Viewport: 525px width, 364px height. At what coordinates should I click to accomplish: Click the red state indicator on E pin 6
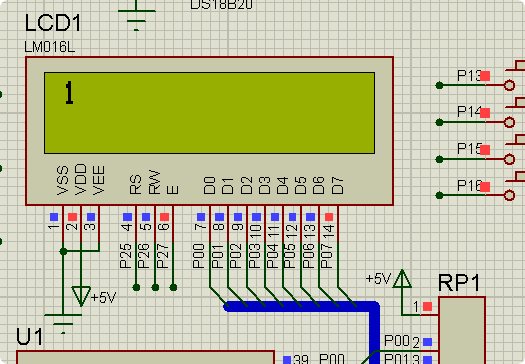pyautogui.click(x=164, y=217)
